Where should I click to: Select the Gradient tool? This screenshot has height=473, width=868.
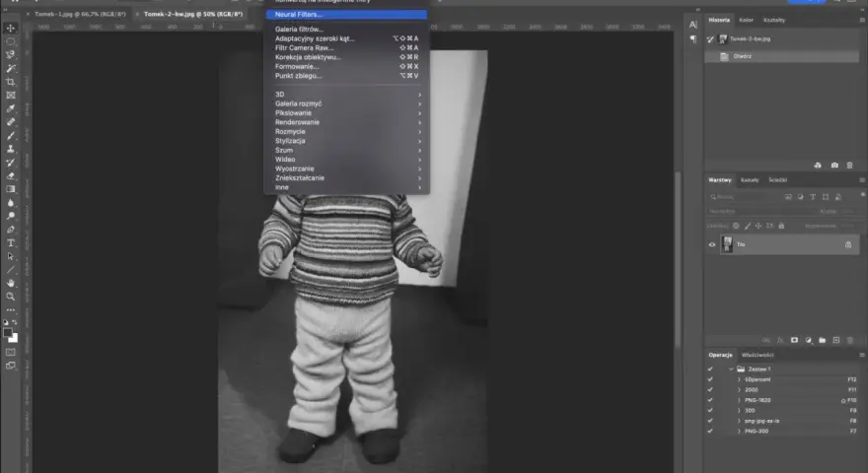(11, 189)
